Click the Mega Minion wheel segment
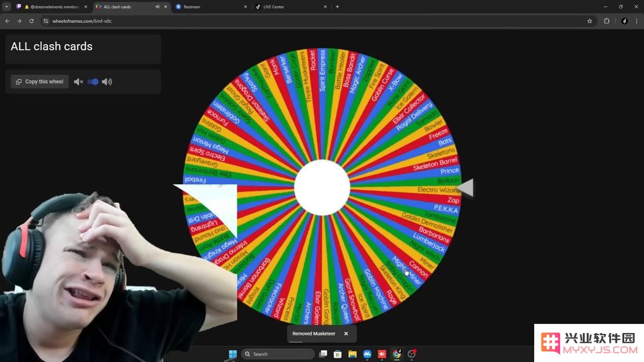Screen dimensions: 644x362 pyautogui.click(x=210, y=145)
